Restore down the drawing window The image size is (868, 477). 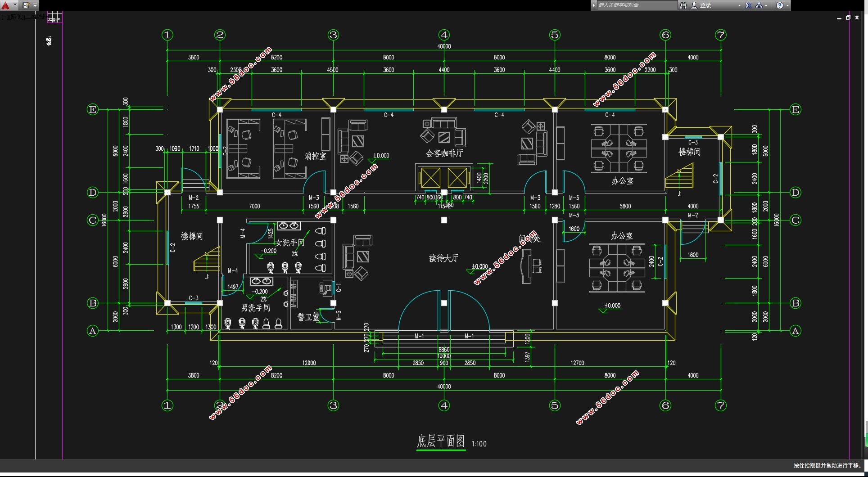pyautogui.click(x=848, y=18)
